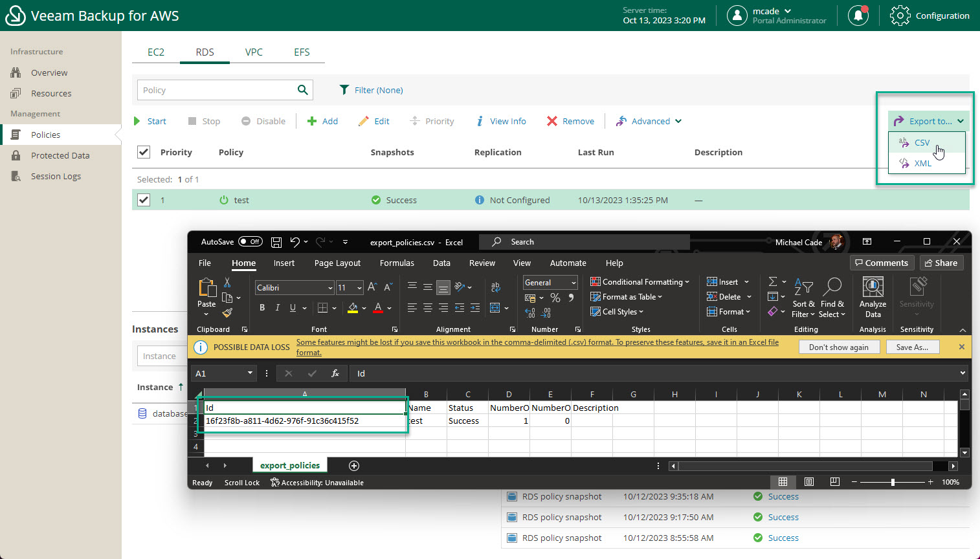Open the font size 11 dropdown
The height and width of the screenshot is (559, 980).
pyautogui.click(x=360, y=288)
